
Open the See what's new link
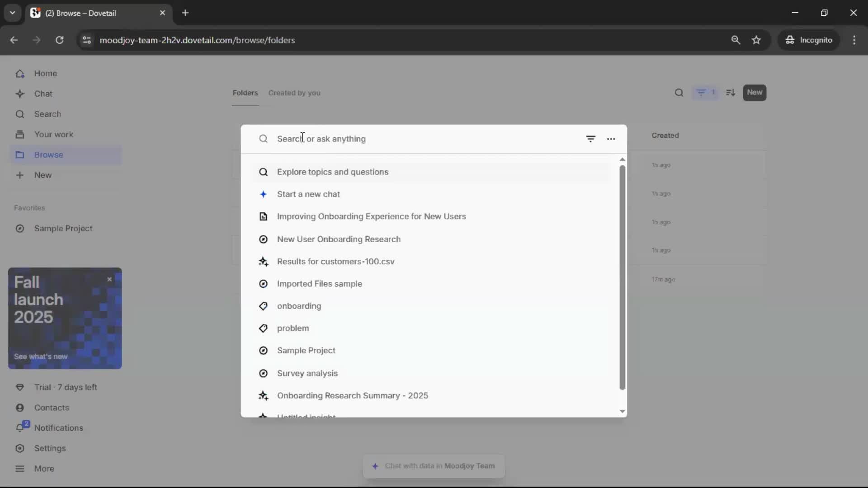click(x=41, y=357)
